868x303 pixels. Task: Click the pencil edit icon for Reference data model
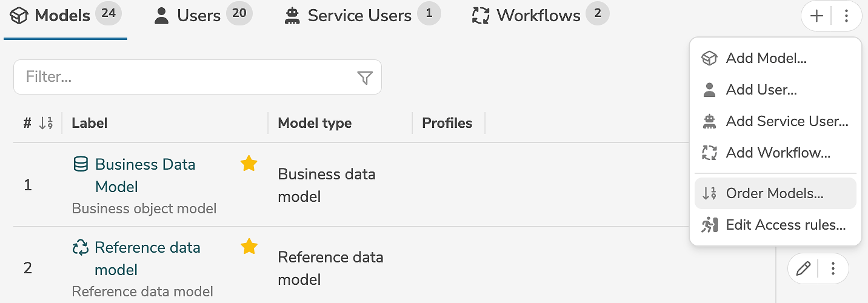tap(803, 268)
